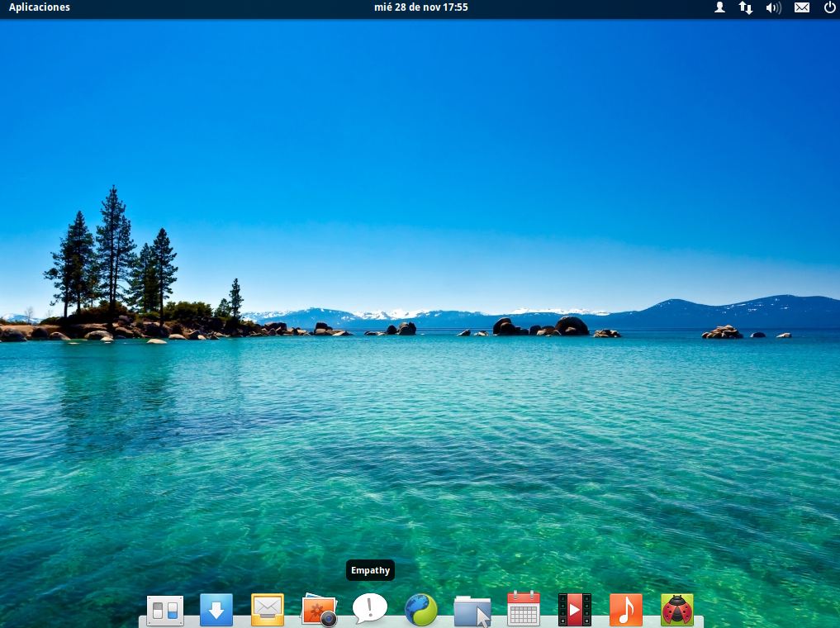
Task: Expand the user account indicator menu
Action: (719, 7)
